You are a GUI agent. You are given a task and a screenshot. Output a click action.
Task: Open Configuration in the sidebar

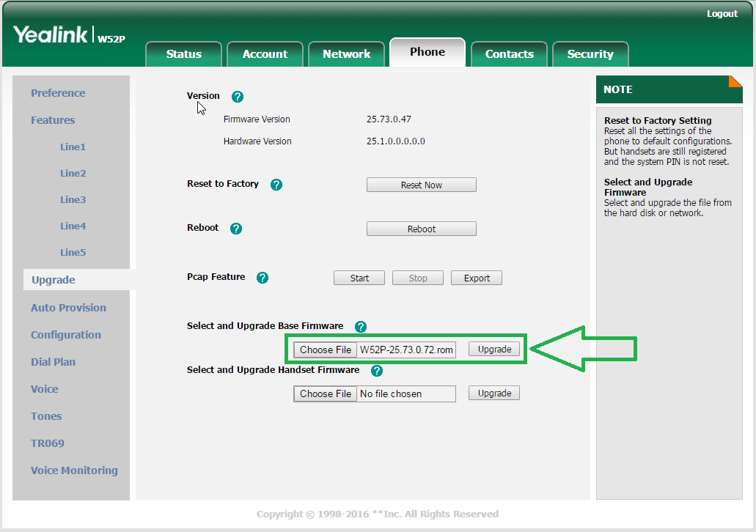click(66, 335)
